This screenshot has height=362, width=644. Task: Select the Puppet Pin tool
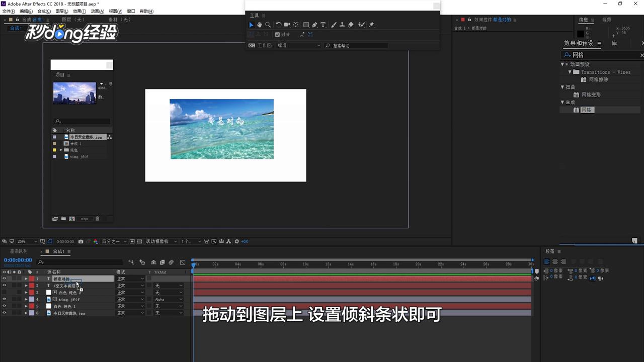point(372,25)
